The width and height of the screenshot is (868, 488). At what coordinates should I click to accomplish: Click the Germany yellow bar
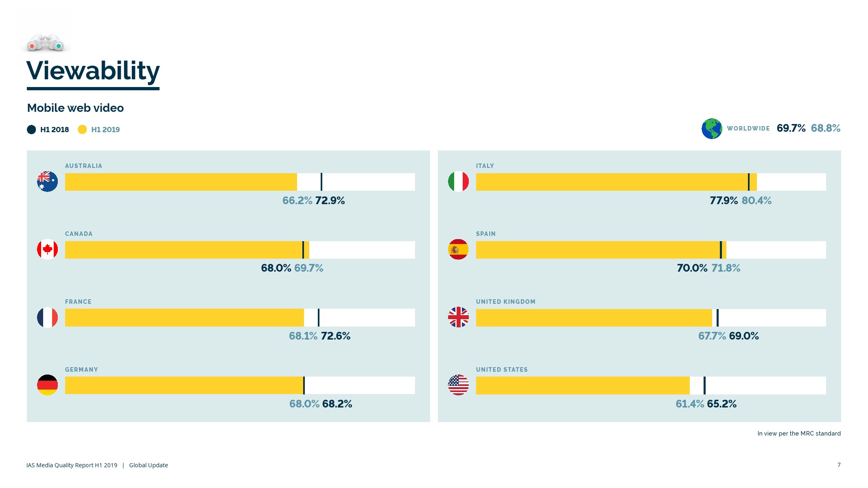click(x=183, y=385)
